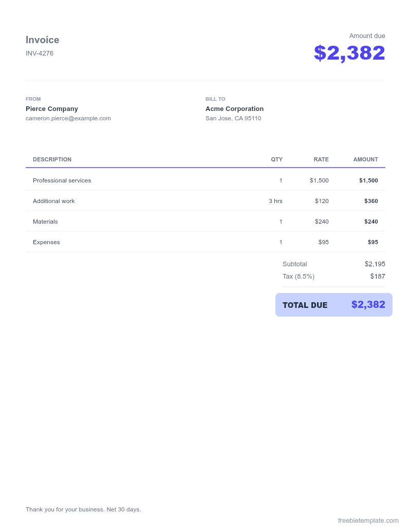This screenshot has width=411, height=532.
Task: Click the $2,382 total due amount
Action: click(368, 305)
